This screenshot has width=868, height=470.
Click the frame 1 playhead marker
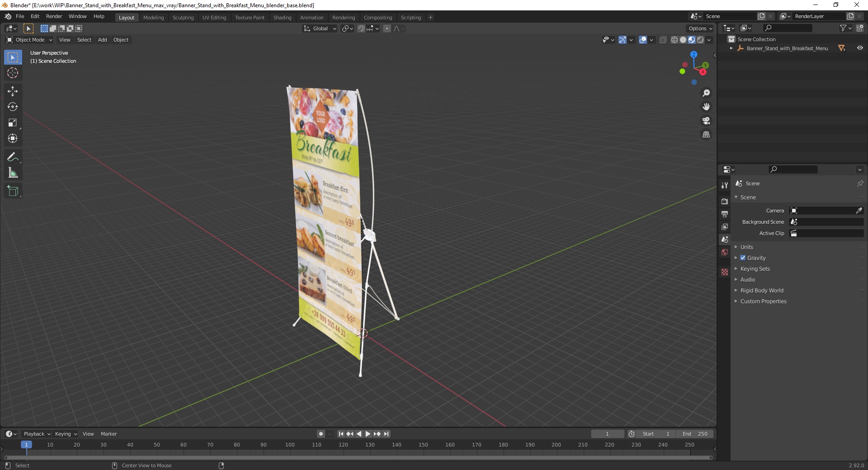(26, 445)
